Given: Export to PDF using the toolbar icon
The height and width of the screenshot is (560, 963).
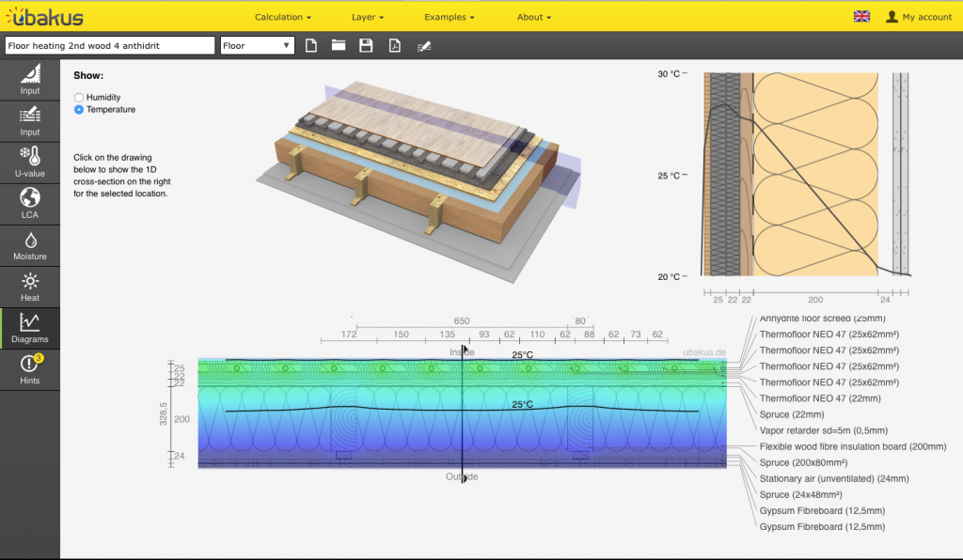Looking at the screenshot, I should [395, 45].
